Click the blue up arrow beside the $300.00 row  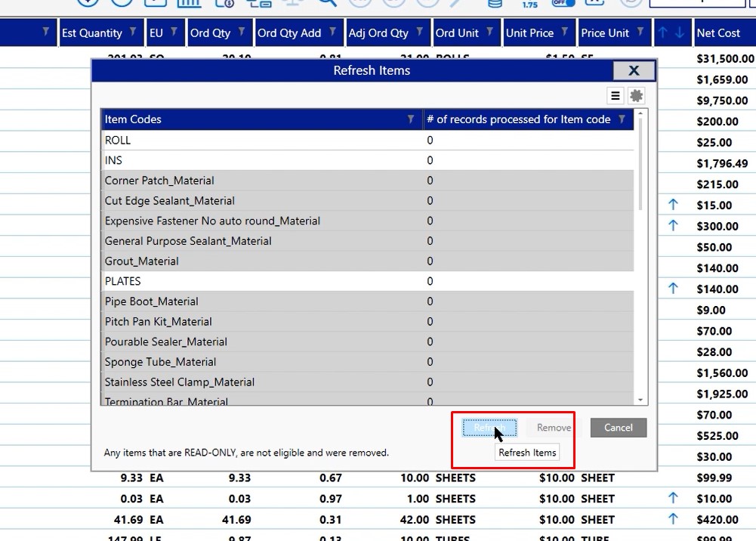pyautogui.click(x=672, y=226)
